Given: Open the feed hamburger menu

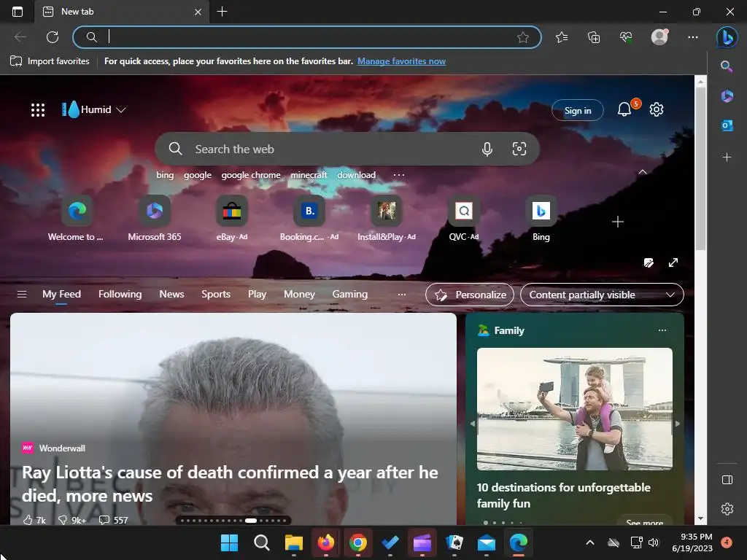Looking at the screenshot, I should tap(22, 295).
